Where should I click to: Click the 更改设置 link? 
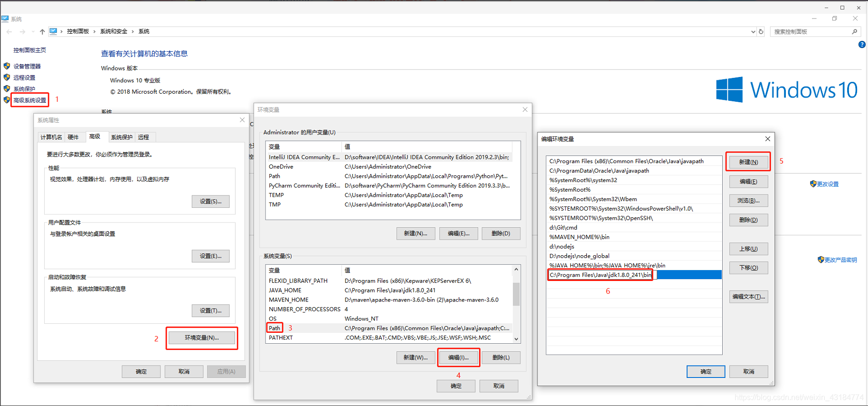pos(828,184)
